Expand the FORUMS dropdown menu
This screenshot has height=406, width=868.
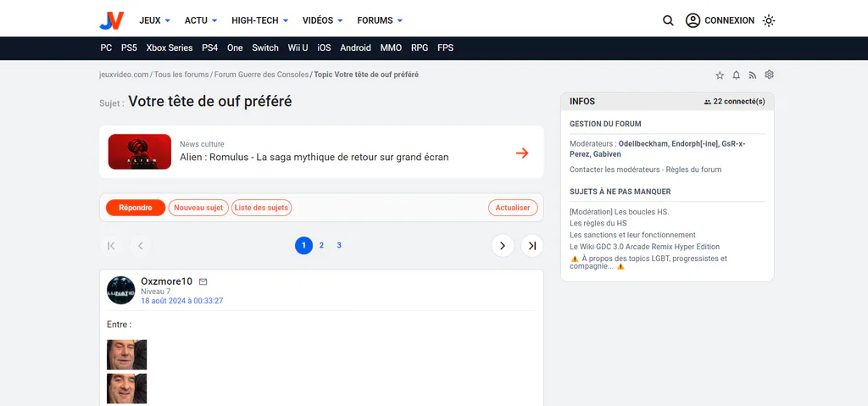coord(380,20)
